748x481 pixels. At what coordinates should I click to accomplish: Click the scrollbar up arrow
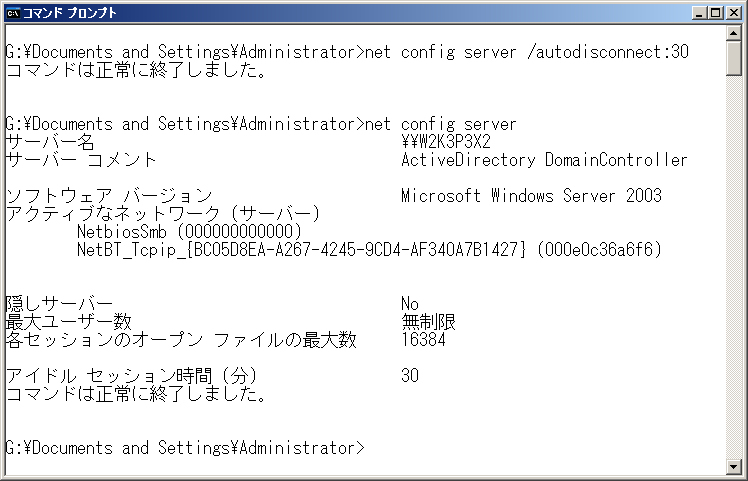click(734, 32)
